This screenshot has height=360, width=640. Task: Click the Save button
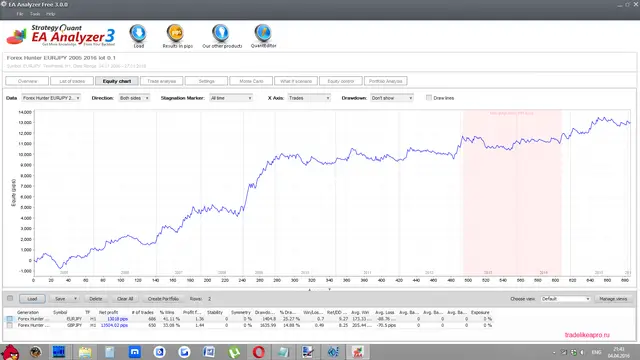click(60, 299)
